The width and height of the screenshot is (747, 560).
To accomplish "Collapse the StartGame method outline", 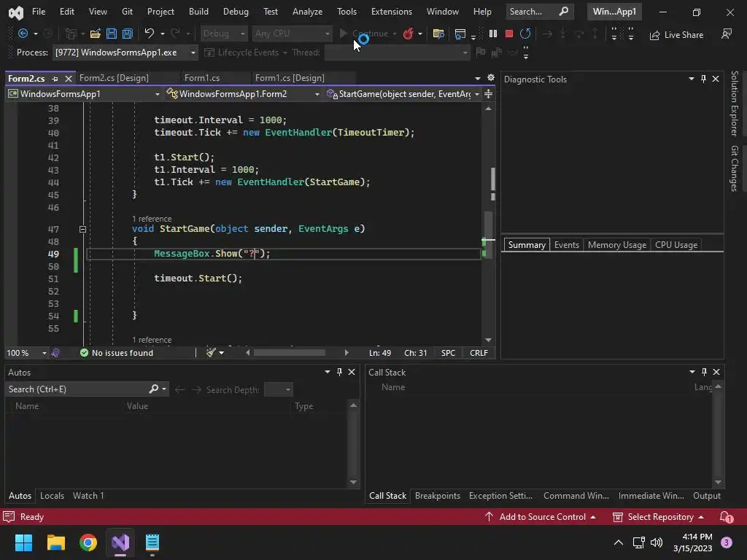I will click(x=82, y=229).
